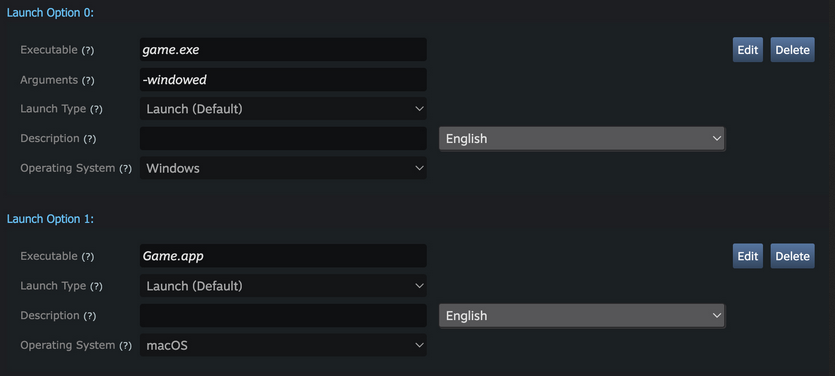This screenshot has height=376, width=835.
Task: Click help (?) icon next to Launch Option 0 Operating System
Action: point(125,169)
